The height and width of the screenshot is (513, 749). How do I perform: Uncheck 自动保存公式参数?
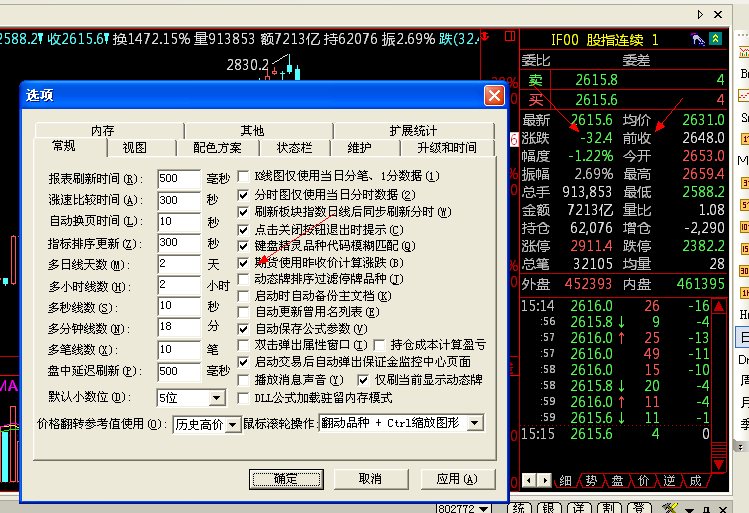point(243,329)
